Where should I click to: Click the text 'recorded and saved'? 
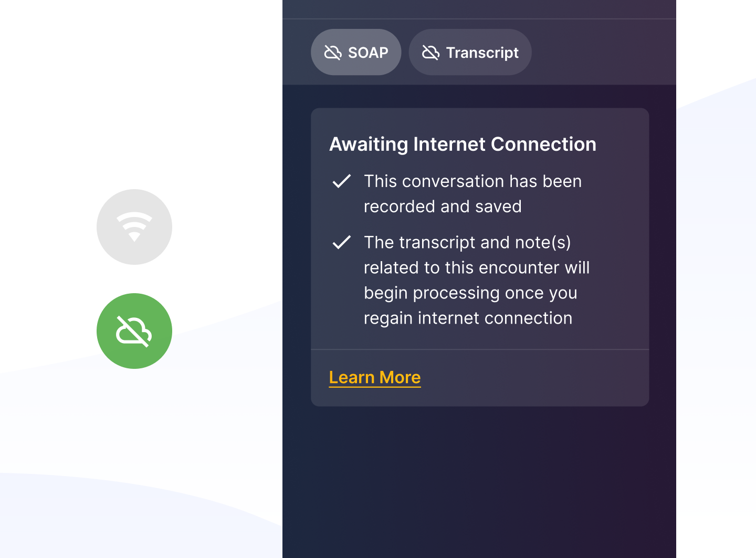point(443,206)
